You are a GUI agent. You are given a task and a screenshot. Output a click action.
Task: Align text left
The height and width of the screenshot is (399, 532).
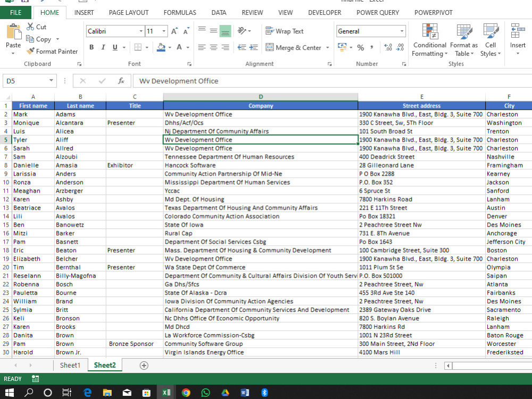pyautogui.click(x=202, y=47)
